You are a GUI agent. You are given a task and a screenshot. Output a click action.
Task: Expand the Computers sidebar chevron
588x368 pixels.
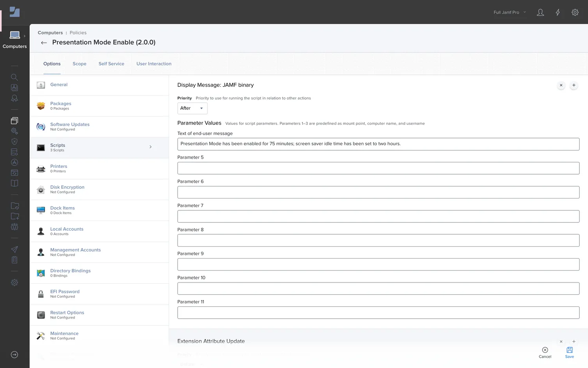[x=25, y=36]
